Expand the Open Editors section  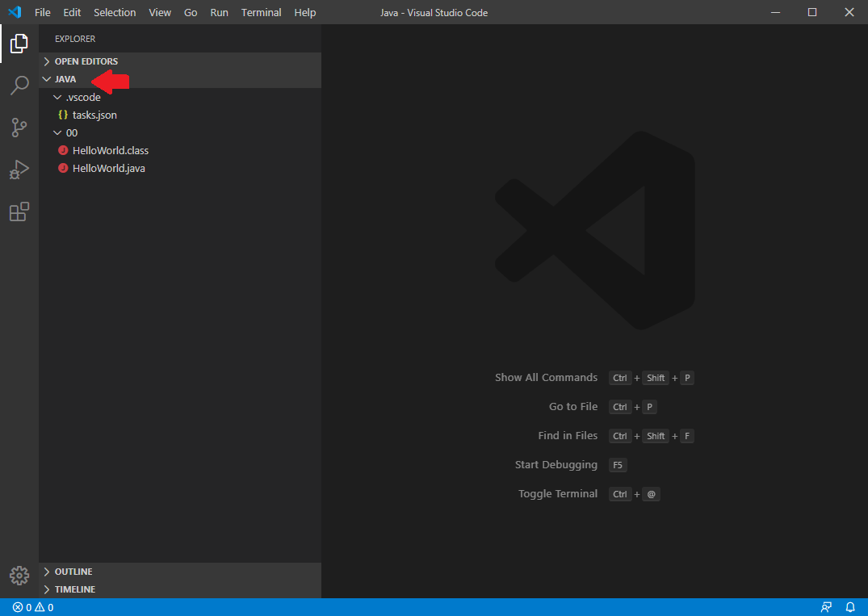pyautogui.click(x=180, y=61)
